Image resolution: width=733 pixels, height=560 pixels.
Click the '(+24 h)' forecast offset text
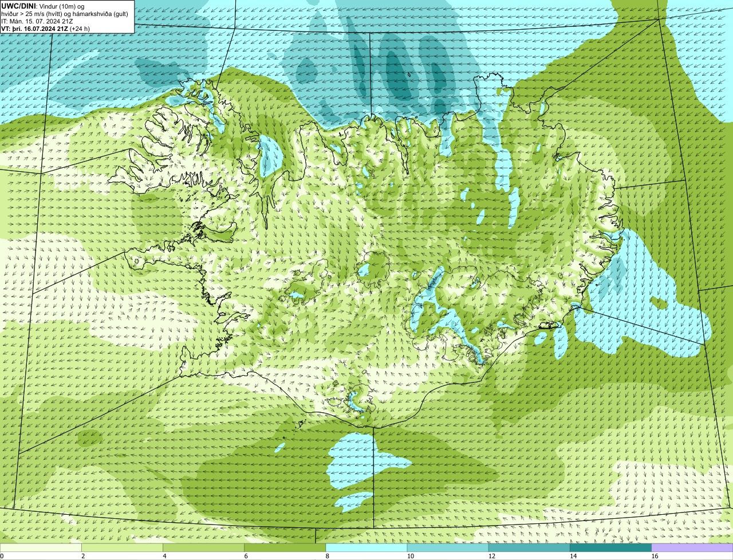click(80, 29)
